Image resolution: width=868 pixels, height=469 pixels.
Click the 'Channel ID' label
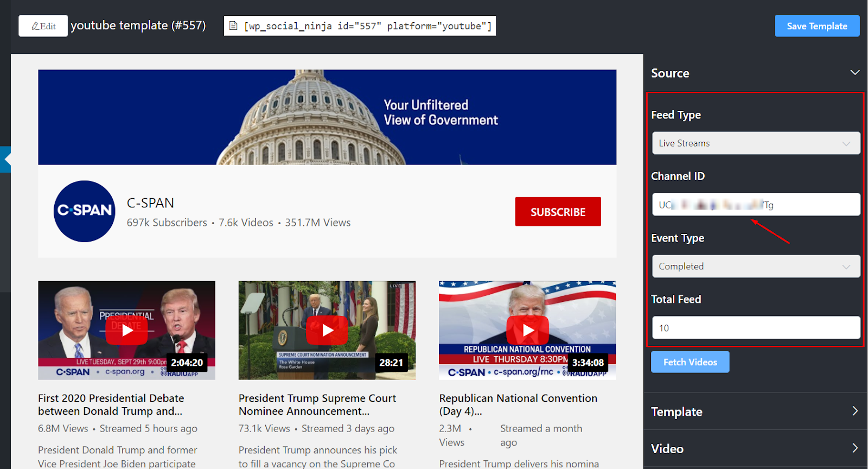tap(678, 176)
